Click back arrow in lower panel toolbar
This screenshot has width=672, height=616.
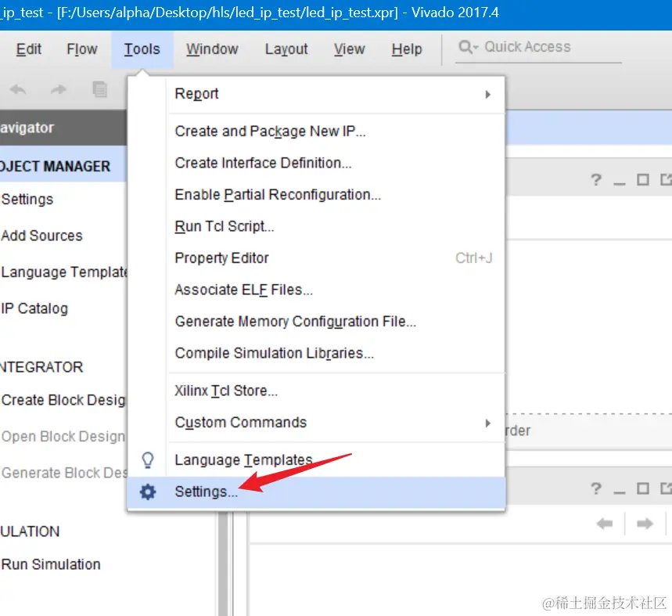[x=605, y=524]
